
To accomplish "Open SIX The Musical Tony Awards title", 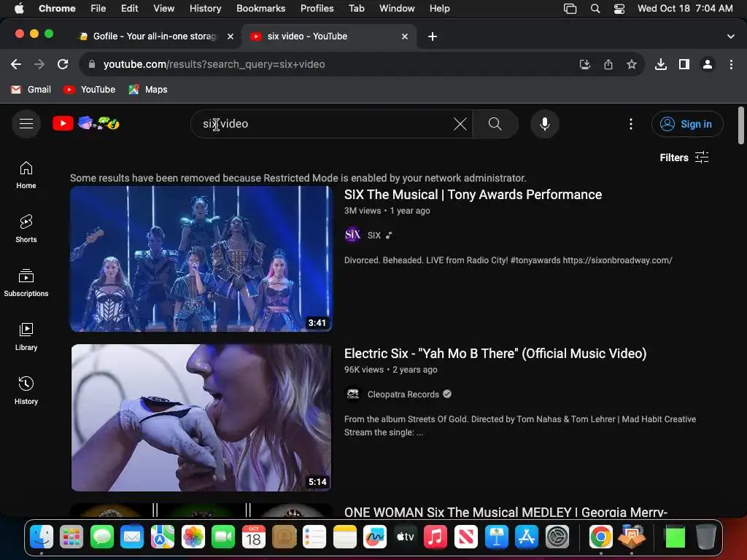I will tap(473, 195).
